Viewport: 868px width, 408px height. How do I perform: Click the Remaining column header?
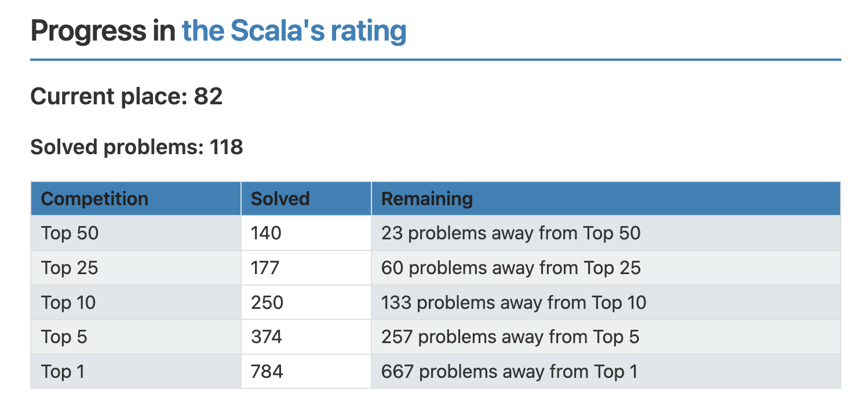[x=427, y=199]
